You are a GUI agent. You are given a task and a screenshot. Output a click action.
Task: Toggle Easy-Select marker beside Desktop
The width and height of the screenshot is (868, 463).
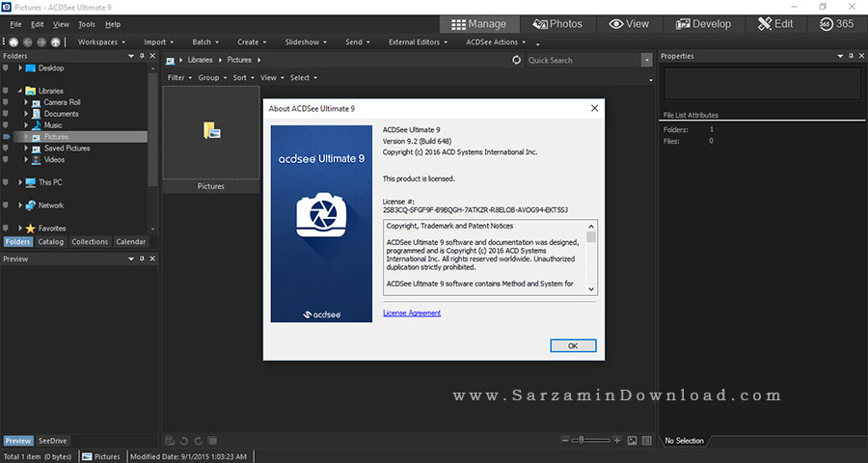coord(6,68)
